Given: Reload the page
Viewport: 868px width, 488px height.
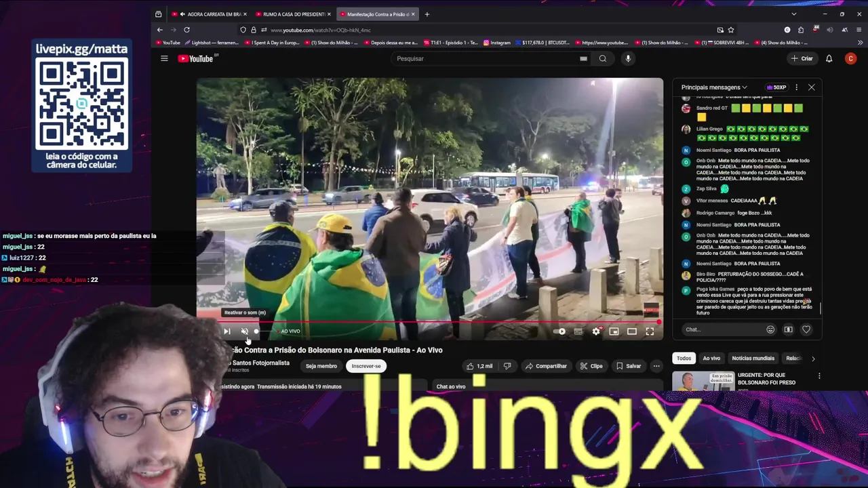Looking at the screenshot, I should [x=186, y=30].
